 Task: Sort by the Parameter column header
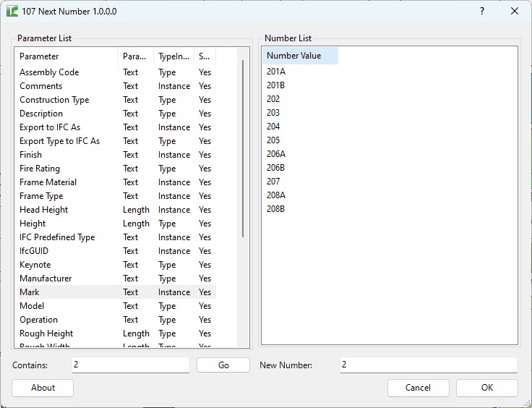click(x=68, y=56)
